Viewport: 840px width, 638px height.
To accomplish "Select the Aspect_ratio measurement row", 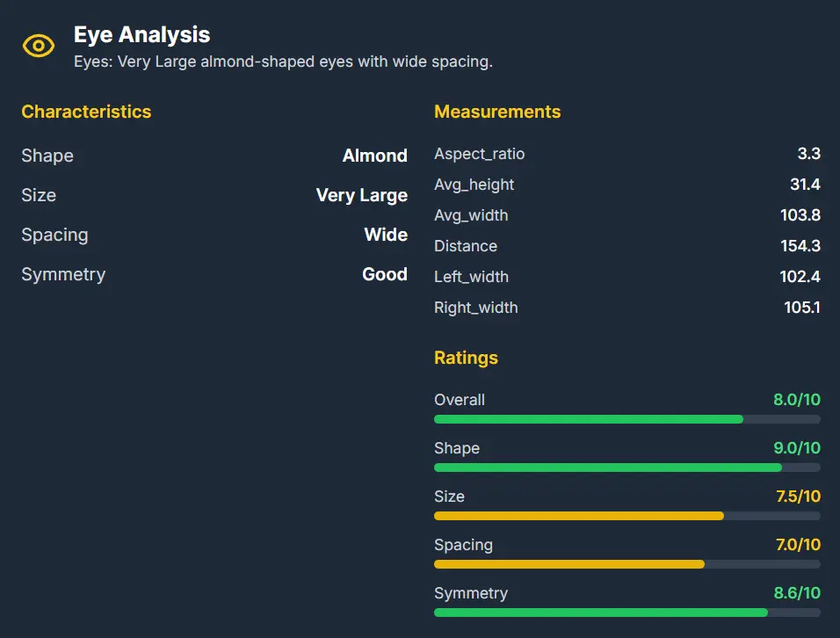I will click(480, 154).
